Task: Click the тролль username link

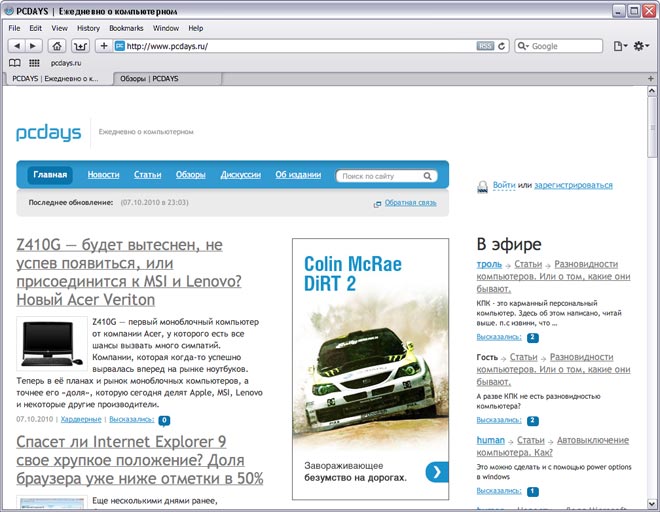Action: [x=489, y=264]
